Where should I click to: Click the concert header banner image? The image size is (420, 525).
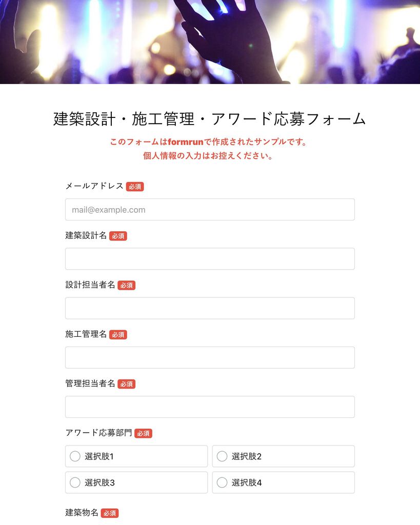[x=210, y=42]
